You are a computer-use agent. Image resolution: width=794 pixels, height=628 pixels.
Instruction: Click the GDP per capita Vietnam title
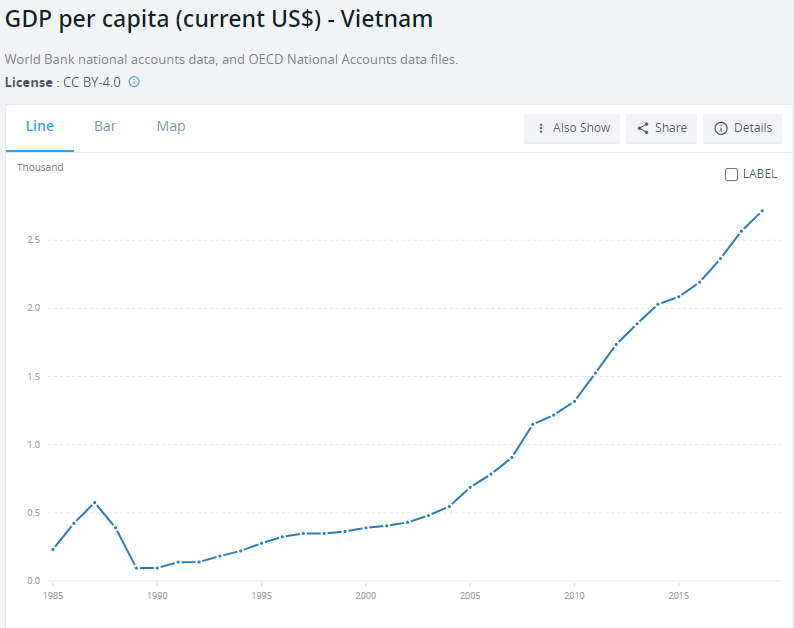click(x=219, y=19)
